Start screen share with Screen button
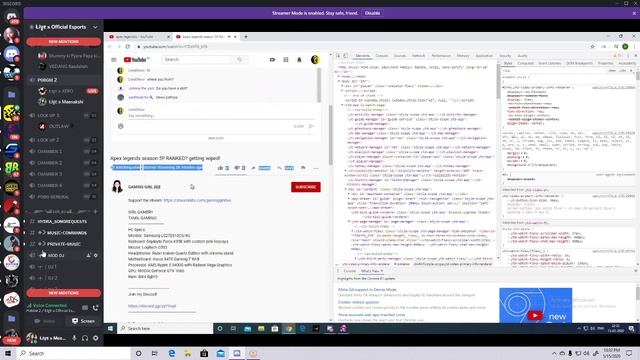Screen dimensions: 640x360 coord(84,321)
